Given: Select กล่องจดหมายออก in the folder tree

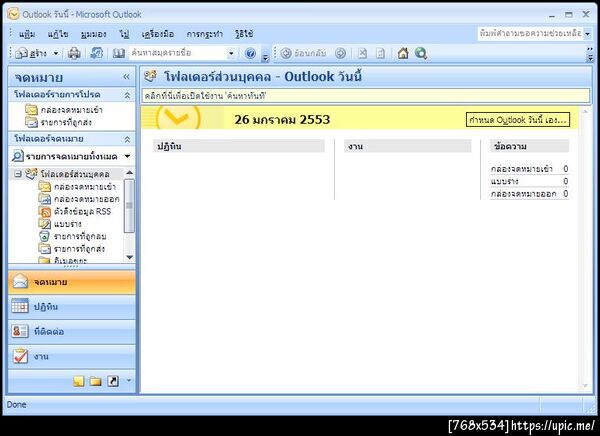Looking at the screenshot, I should click(x=79, y=199).
